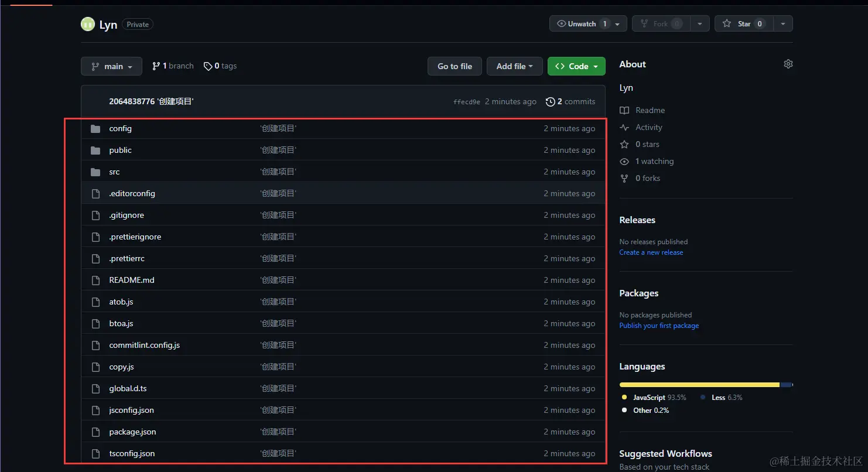
Task: Click the Fork button
Action: pyautogui.click(x=661, y=23)
